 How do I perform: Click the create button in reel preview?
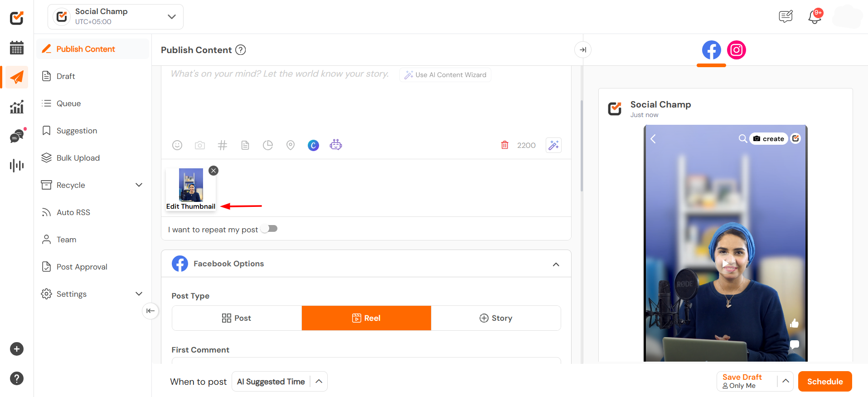[769, 139]
